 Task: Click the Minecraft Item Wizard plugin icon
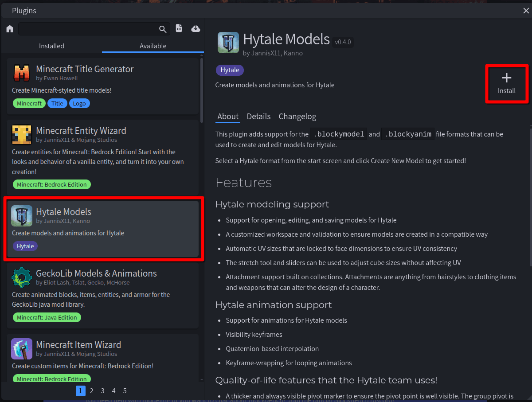click(x=21, y=349)
